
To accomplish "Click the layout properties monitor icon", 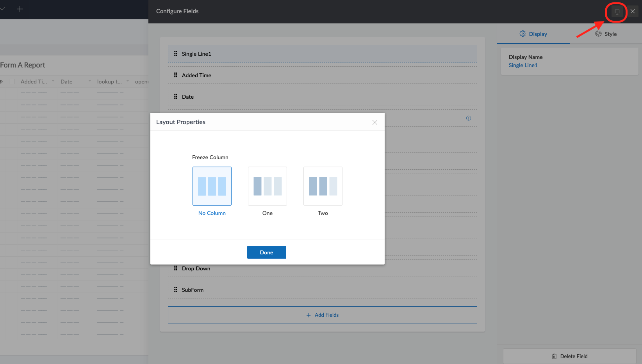I will tap(617, 12).
